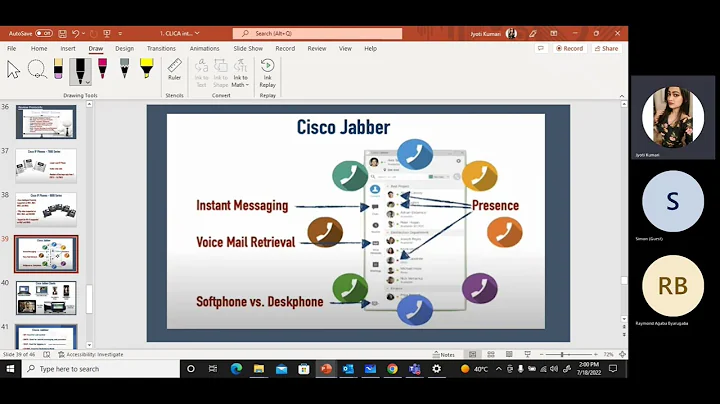Undo the last action
This screenshot has width=720, height=404.
(x=76, y=34)
